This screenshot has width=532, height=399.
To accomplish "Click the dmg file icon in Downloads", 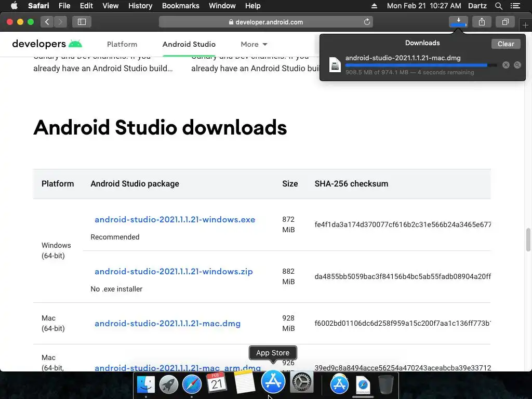I will [335, 65].
